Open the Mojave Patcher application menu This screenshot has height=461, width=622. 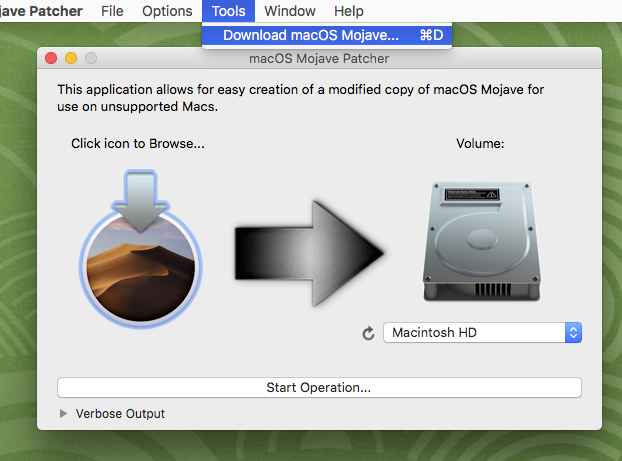point(41,11)
